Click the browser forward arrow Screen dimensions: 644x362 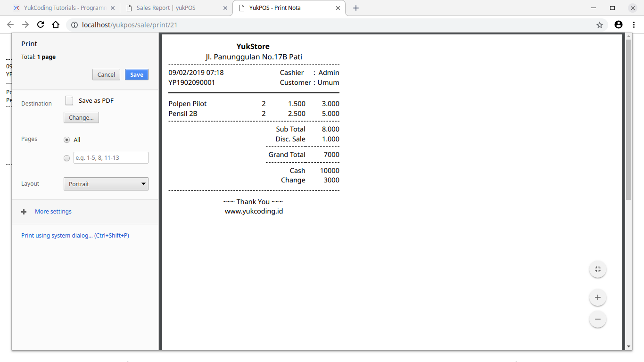(x=25, y=25)
